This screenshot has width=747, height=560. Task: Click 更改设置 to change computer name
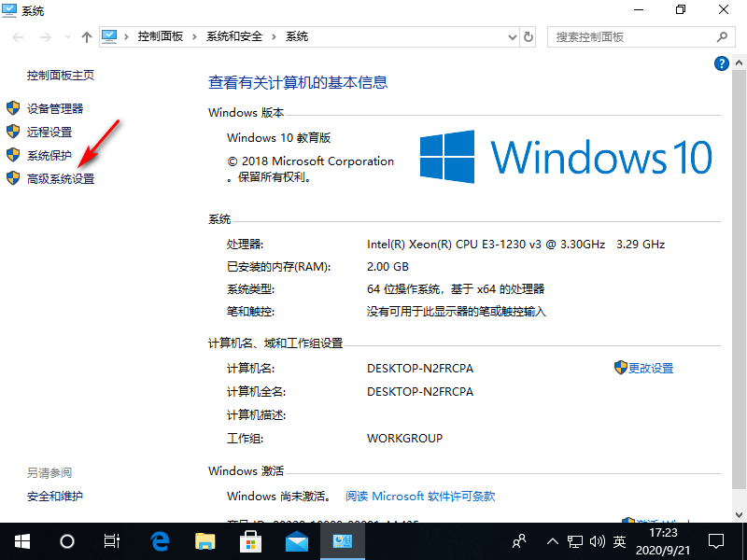[x=650, y=368]
